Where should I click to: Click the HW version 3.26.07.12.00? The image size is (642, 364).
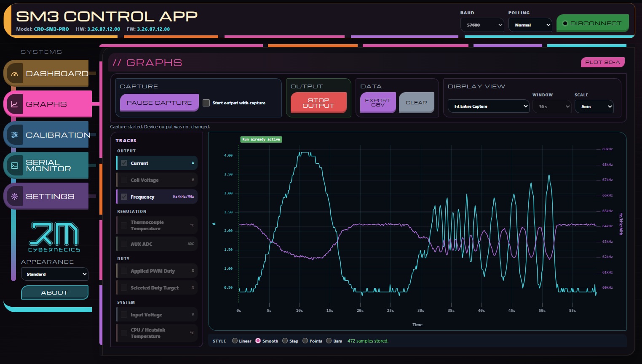[x=104, y=29]
